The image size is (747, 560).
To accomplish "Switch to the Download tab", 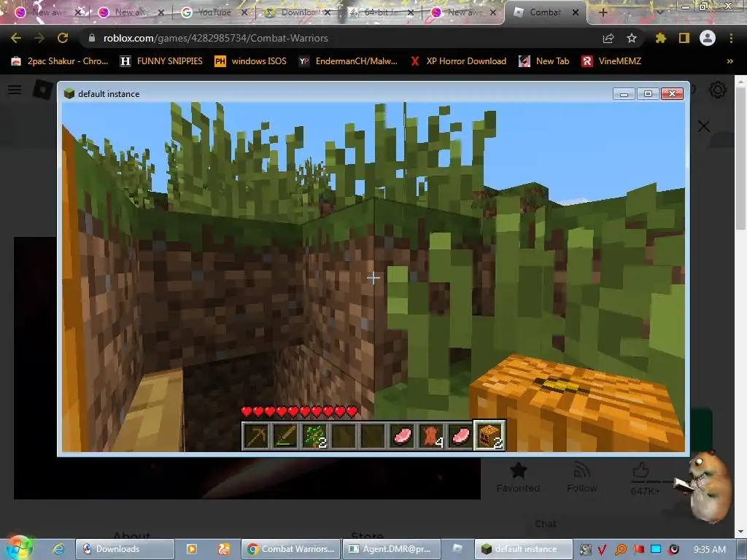I will [x=298, y=12].
